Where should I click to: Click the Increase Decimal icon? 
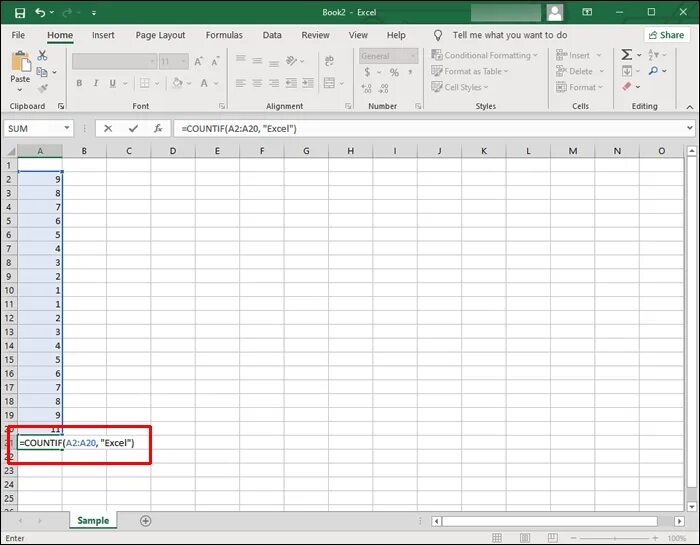click(367, 88)
